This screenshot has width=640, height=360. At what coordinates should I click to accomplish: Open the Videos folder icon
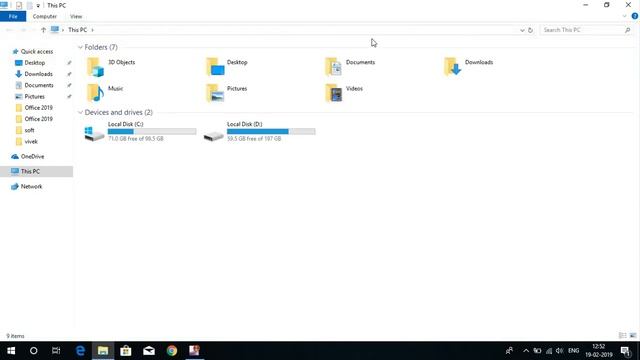333,93
